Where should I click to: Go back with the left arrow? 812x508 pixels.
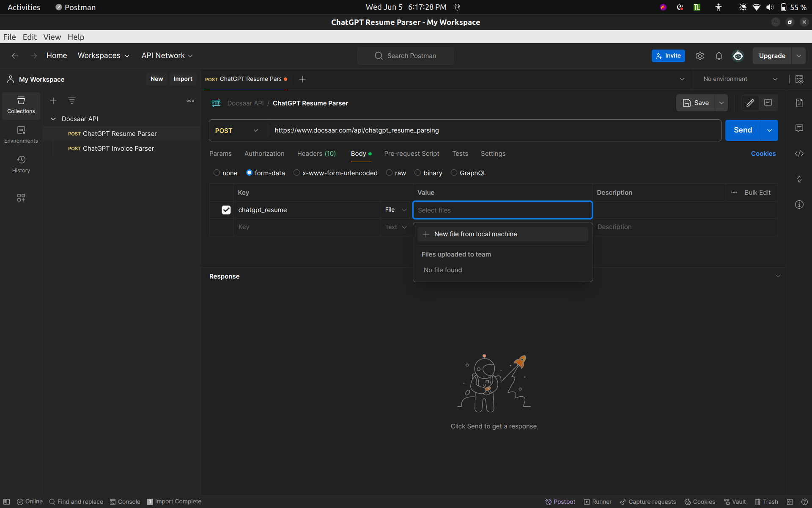(x=15, y=56)
